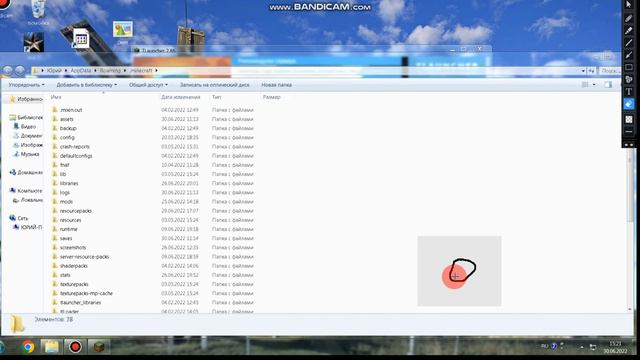Select the saves folder
Viewport: 640px width, 360px height.
66,238
